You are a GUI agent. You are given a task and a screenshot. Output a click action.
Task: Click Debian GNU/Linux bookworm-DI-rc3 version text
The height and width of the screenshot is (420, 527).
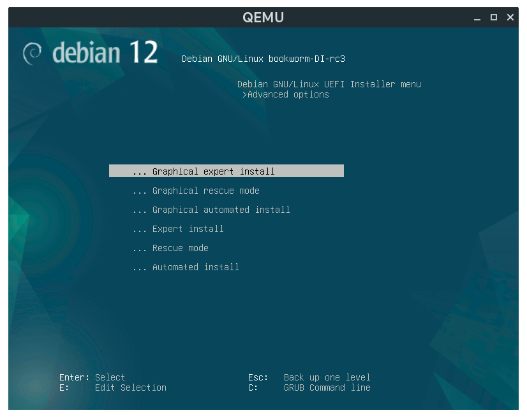[x=263, y=59]
